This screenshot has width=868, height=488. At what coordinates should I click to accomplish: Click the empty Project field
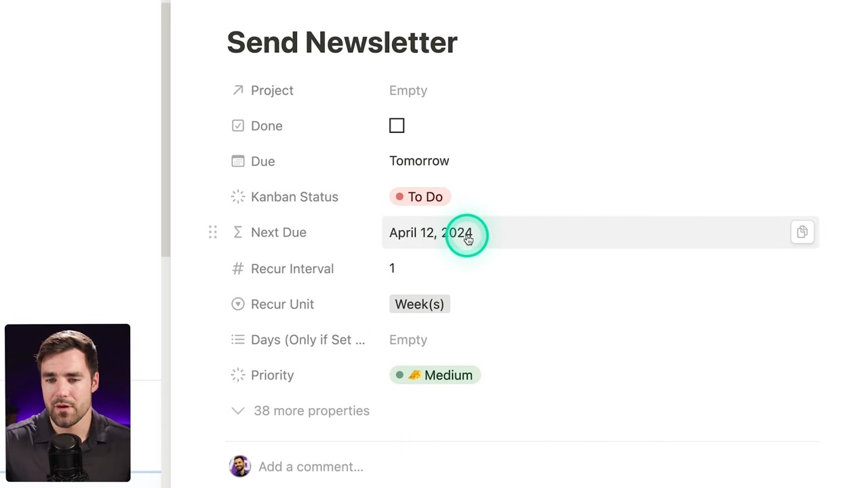tap(408, 90)
